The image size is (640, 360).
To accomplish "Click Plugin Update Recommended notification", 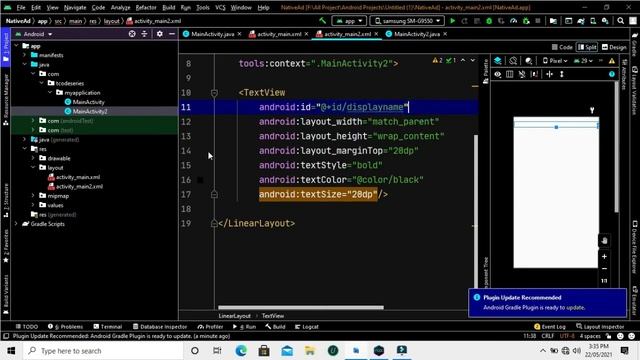I will tap(547, 302).
